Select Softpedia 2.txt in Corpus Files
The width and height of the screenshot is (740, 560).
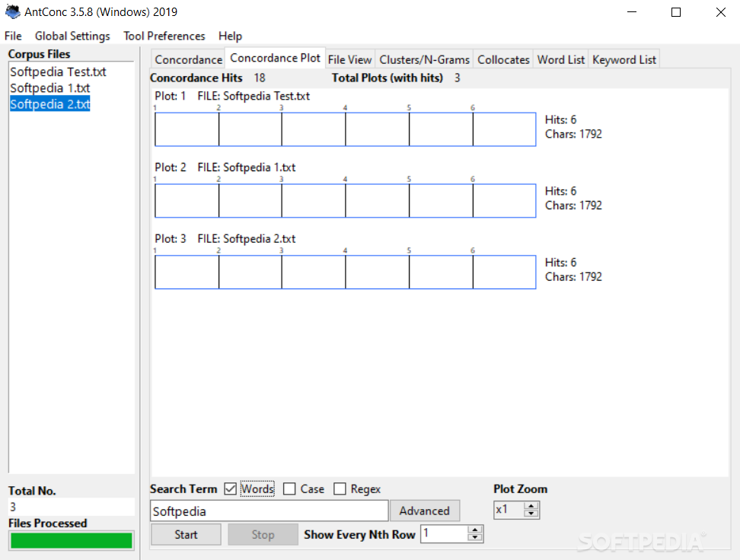tap(50, 104)
